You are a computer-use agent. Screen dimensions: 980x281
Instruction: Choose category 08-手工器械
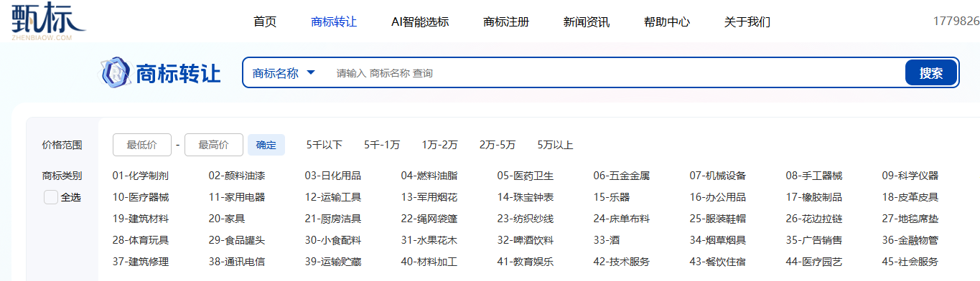(814, 176)
